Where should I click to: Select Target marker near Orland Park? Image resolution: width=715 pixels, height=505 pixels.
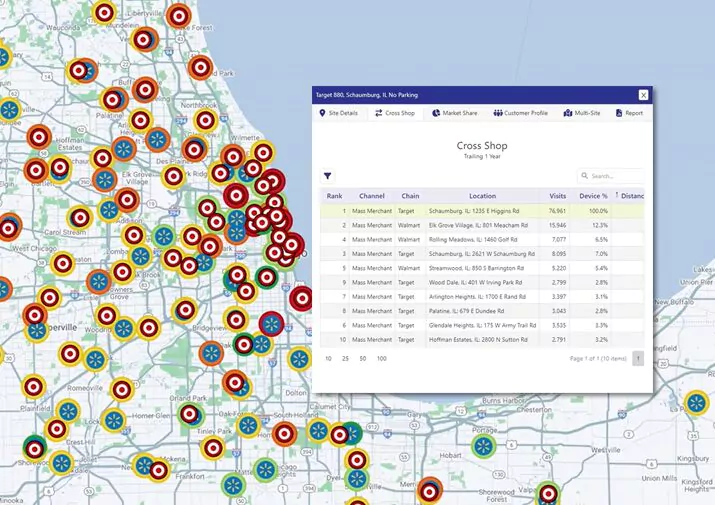pos(189,414)
